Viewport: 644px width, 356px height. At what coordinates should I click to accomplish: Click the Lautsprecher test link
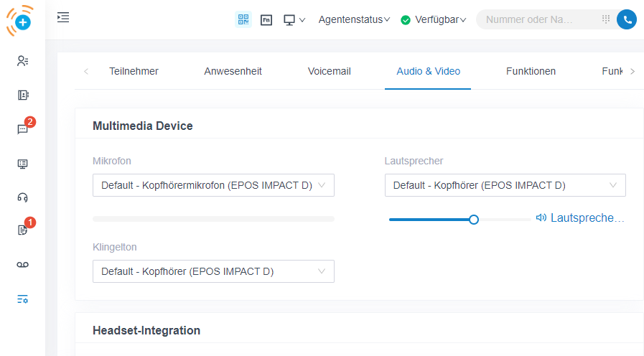click(580, 218)
